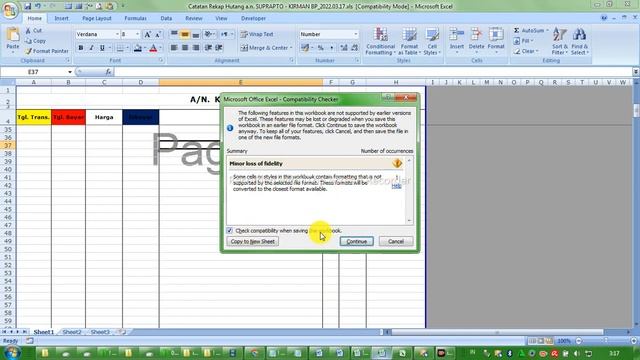Open the Merge & Center dropdown arrow

(291, 48)
